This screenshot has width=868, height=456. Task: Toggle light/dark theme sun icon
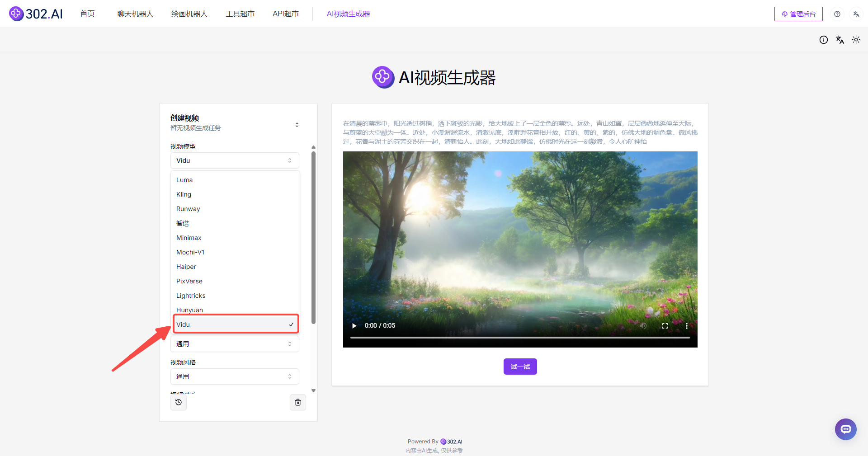tap(856, 40)
